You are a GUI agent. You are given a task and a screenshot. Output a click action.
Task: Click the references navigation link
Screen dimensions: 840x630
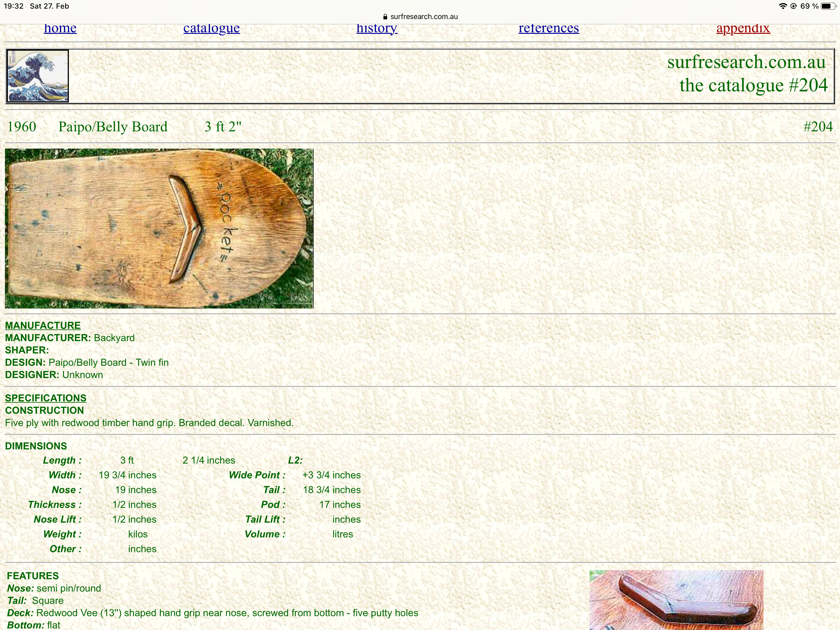548,29
